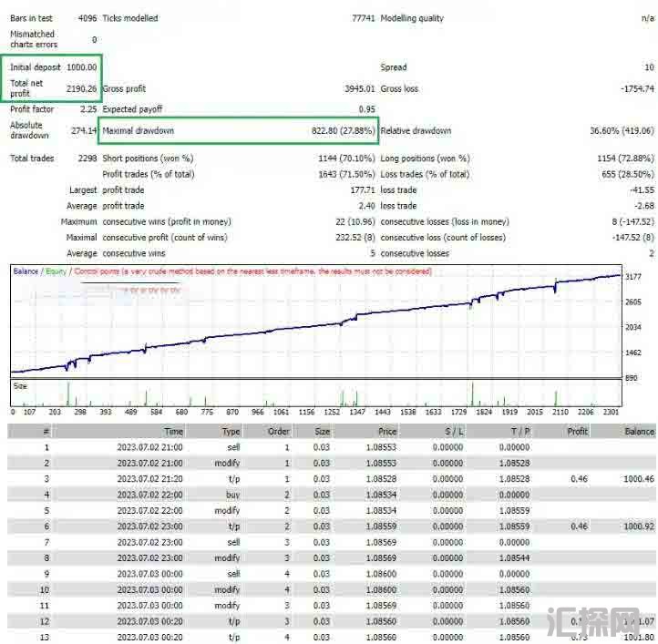Click the Type column header

(x=231, y=432)
